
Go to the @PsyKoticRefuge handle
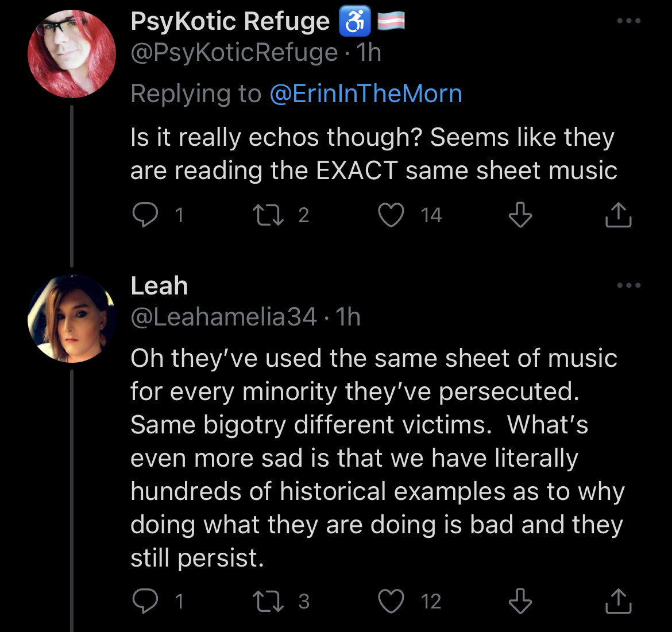234,53
